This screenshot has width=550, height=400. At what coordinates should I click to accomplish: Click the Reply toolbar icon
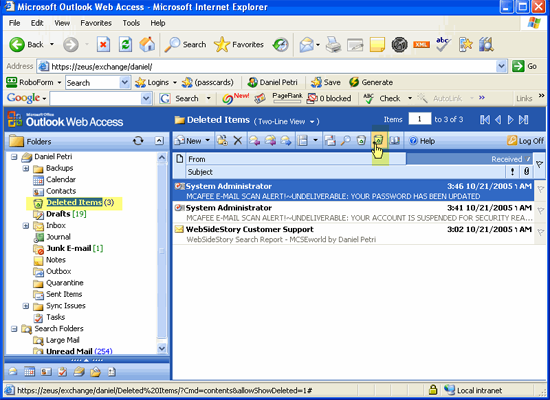click(254, 141)
